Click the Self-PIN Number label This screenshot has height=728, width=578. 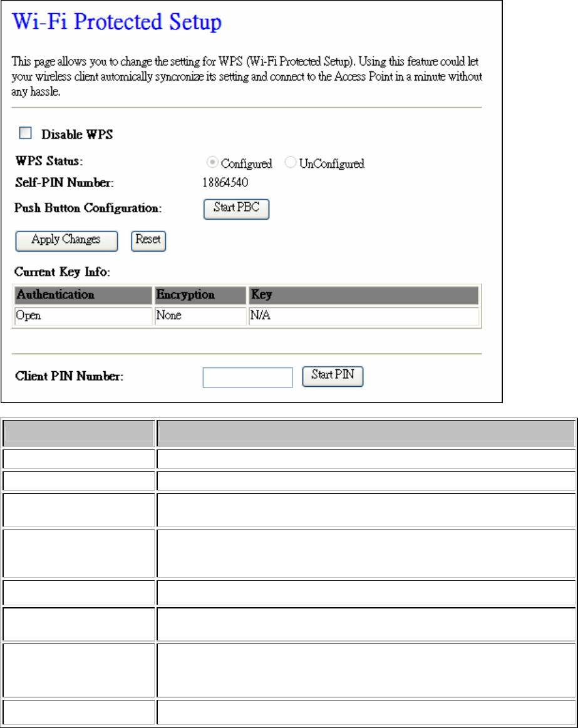coord(65,182)
